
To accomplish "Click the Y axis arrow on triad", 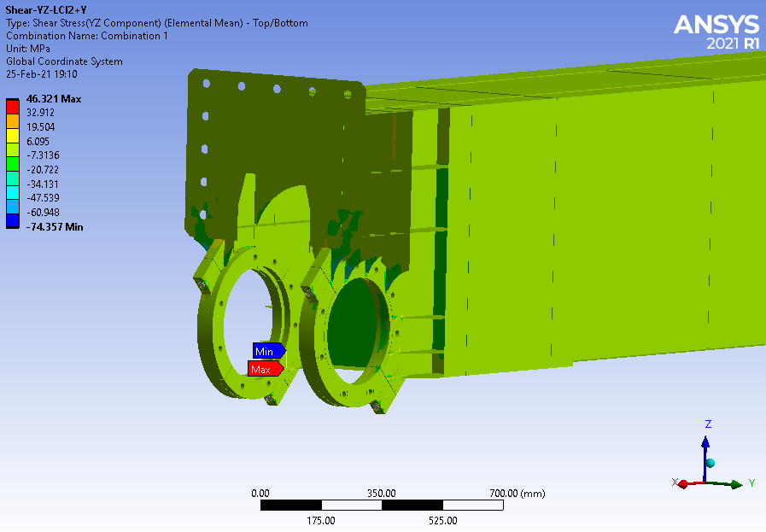I will 732,484.
